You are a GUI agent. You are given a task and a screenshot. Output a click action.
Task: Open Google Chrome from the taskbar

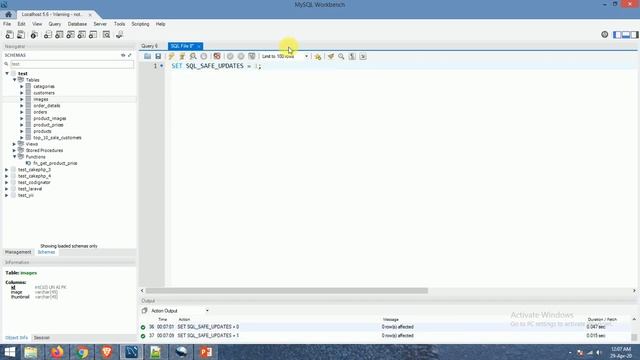(82, 352)
